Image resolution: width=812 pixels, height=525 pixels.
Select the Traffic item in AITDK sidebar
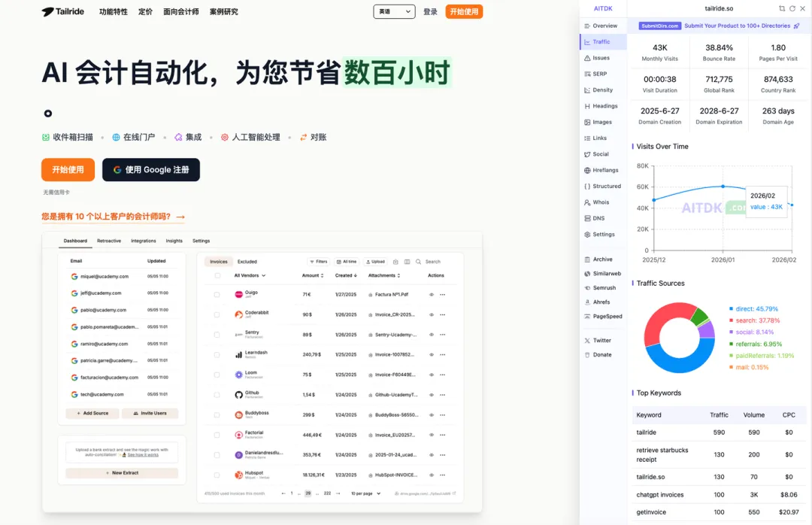[603, 41]
